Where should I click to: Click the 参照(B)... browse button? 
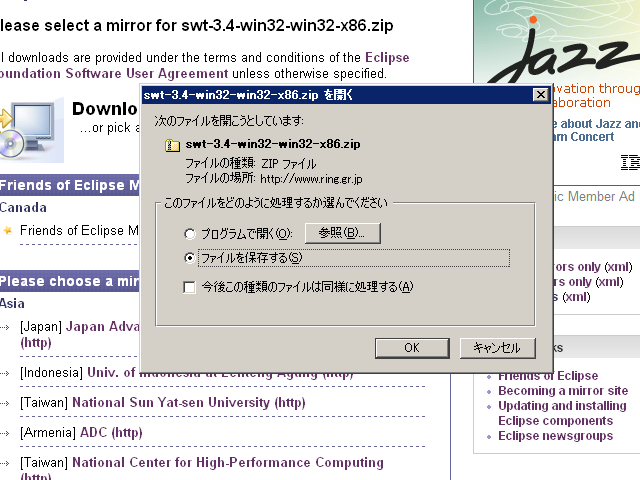[342, 233]
